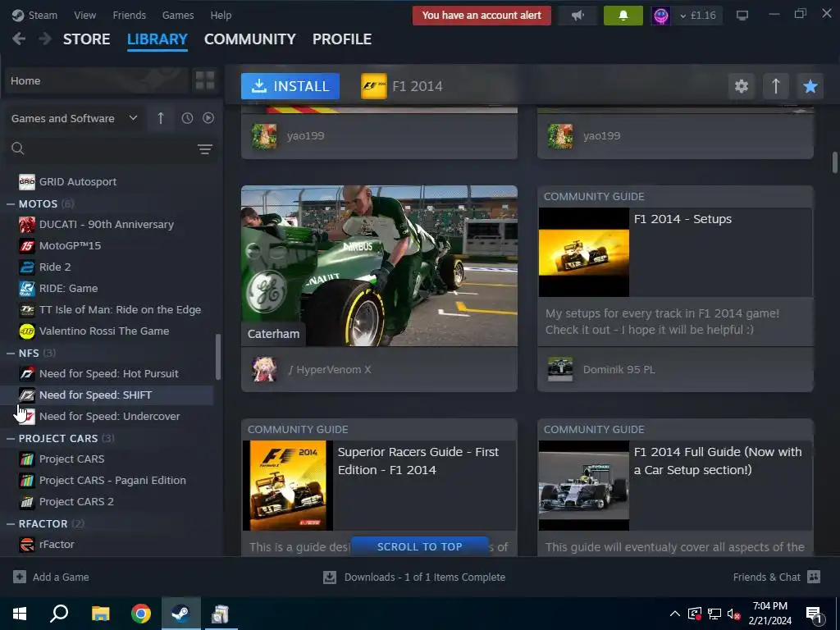Viewport: 840px width, 630px height.
Task: Open the Help menu
Action: pos(221,15)
